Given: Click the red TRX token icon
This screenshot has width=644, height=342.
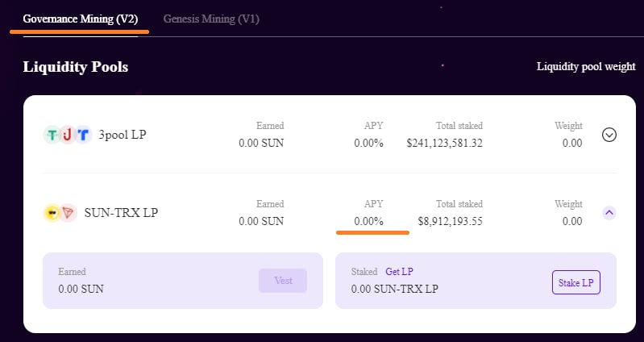Looking at the screenshot, I should pos(68,213).
